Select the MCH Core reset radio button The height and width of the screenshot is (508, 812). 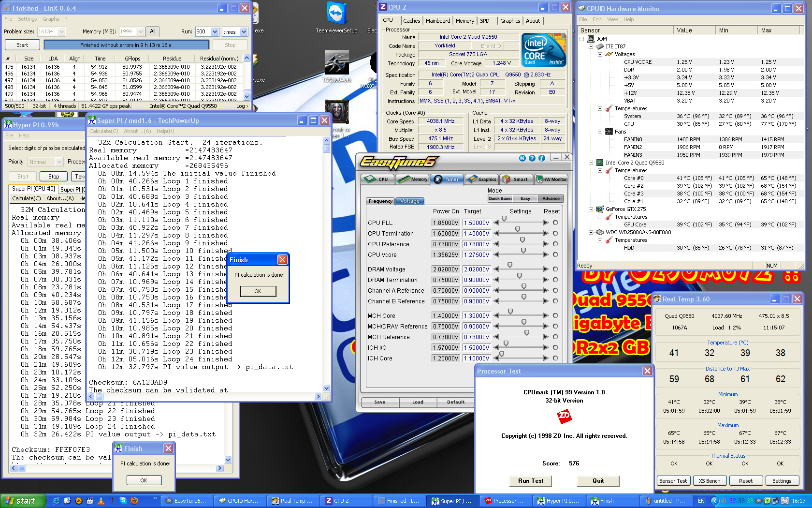pyautogui.click(x=555, y=315)
